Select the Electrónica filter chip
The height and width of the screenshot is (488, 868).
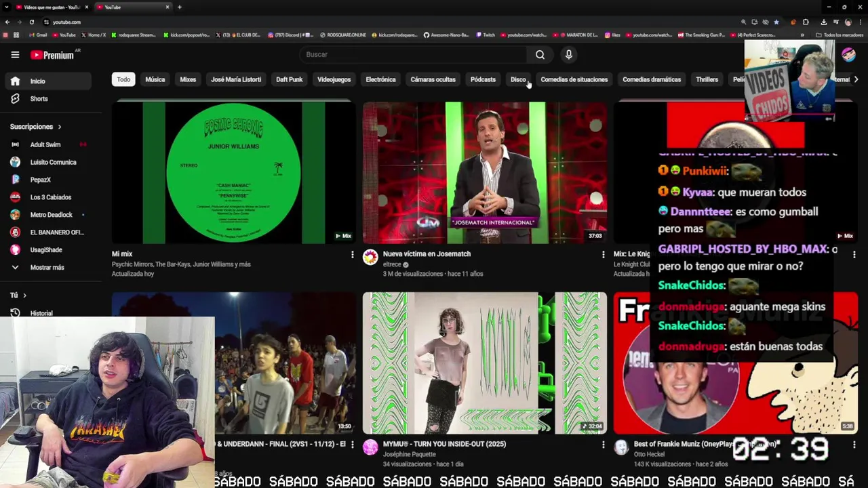tap(380, 79)
